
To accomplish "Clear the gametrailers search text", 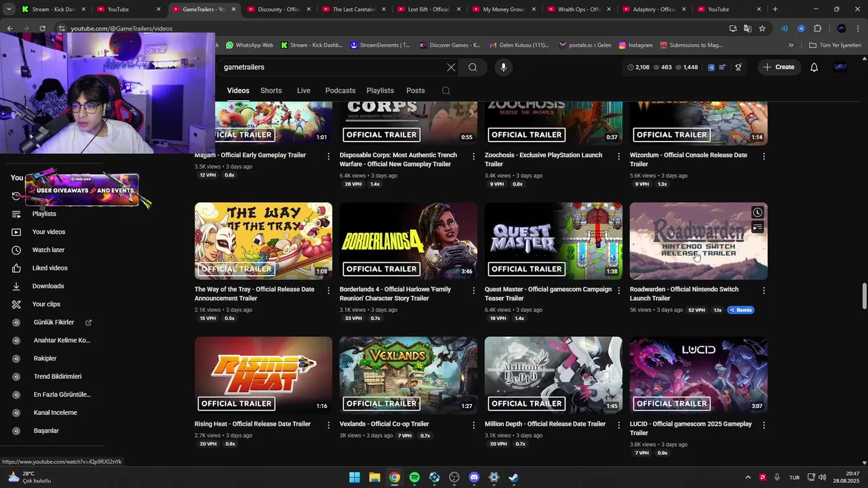I will click(x=451, y=67).
